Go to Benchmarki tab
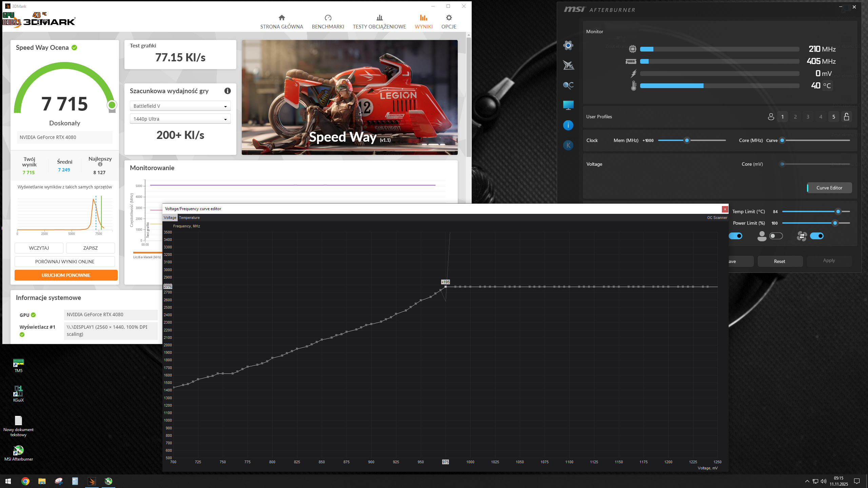 [328, 22]
